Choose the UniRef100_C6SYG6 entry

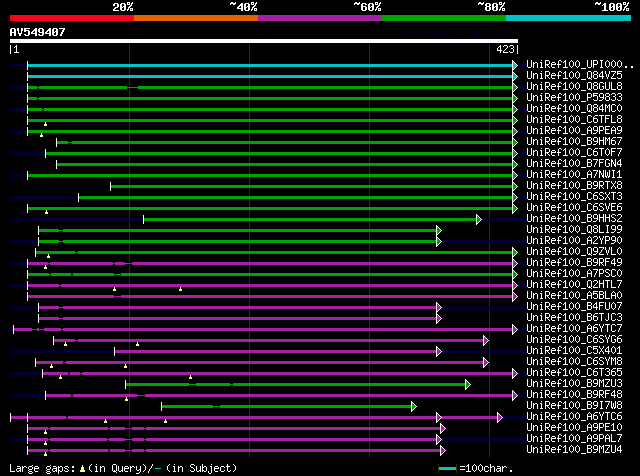coord(574,340)
